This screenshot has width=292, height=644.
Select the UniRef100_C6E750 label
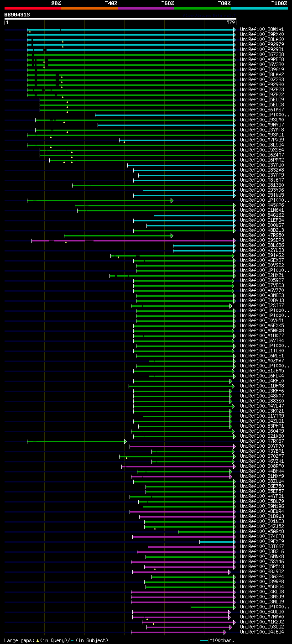262,487
